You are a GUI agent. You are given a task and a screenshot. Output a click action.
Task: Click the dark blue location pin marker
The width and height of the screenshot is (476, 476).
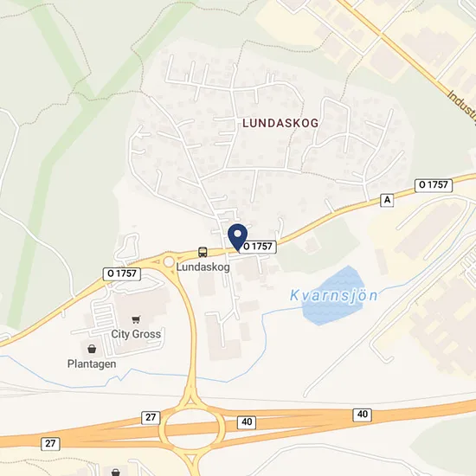tap(238, 237)
